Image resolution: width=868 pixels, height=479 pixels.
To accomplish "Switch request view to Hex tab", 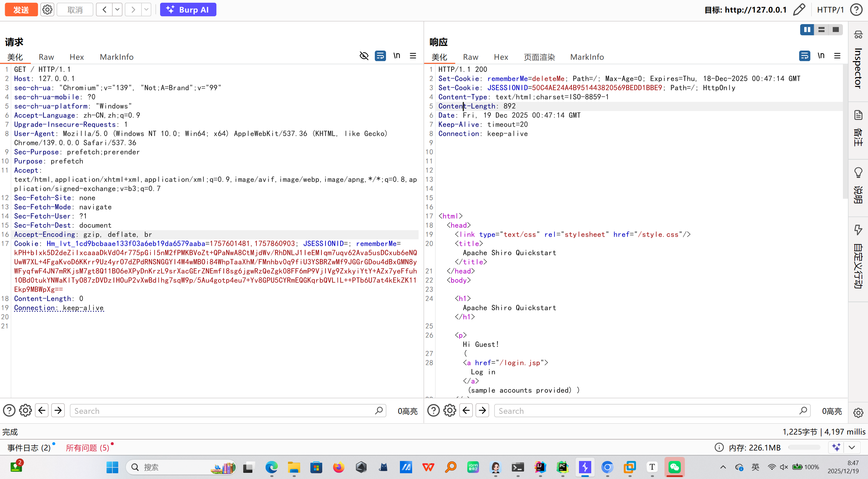I will coord(77,57).
